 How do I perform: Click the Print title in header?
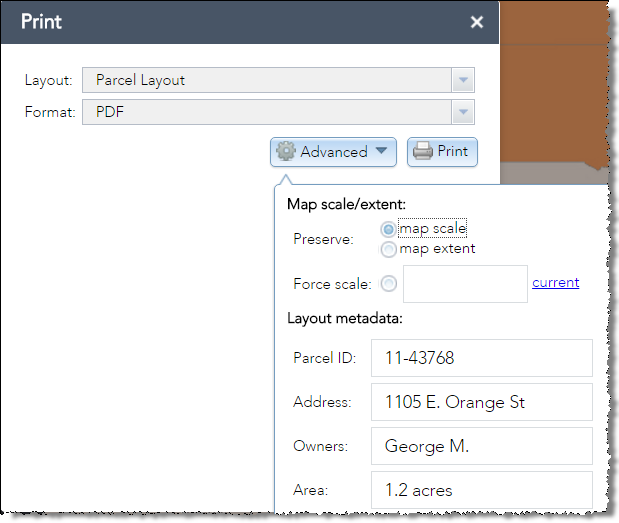(x=41, y=22)
